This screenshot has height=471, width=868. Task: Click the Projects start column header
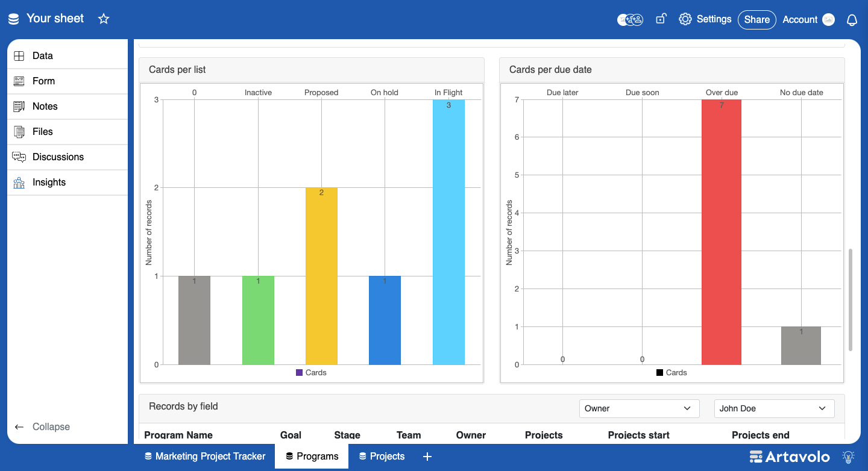tap(639, 435)
